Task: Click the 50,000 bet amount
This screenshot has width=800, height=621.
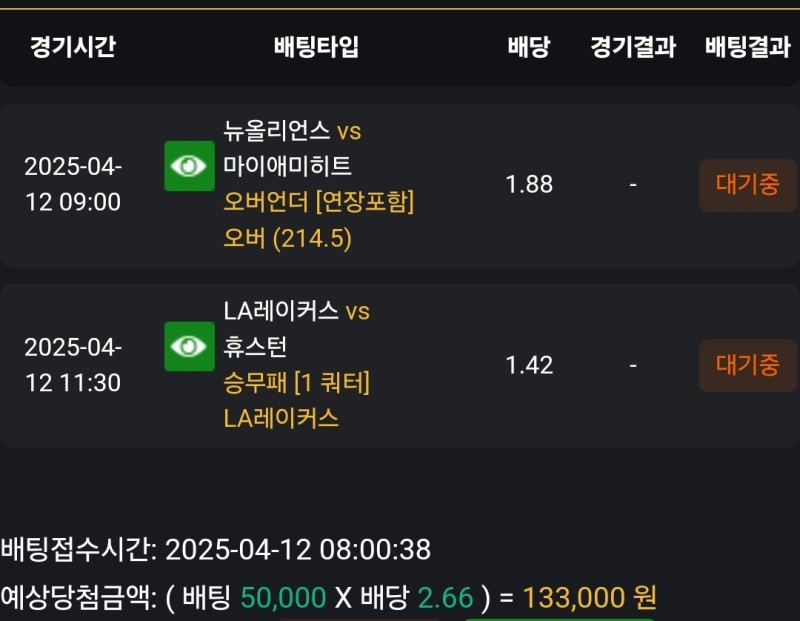Action: tap(283, 598)
